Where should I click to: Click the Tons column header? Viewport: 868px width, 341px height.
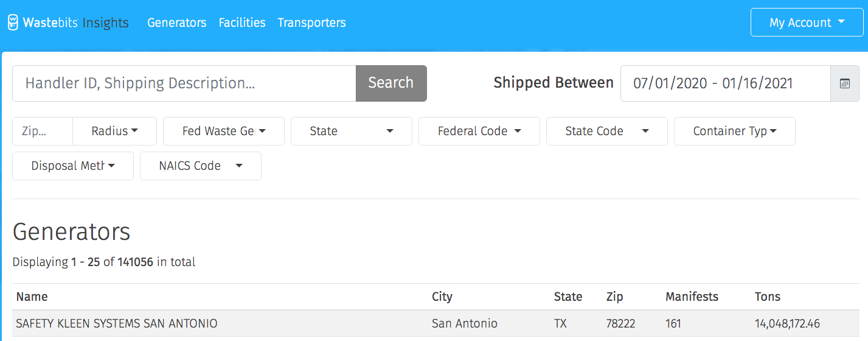pos(768,297)
